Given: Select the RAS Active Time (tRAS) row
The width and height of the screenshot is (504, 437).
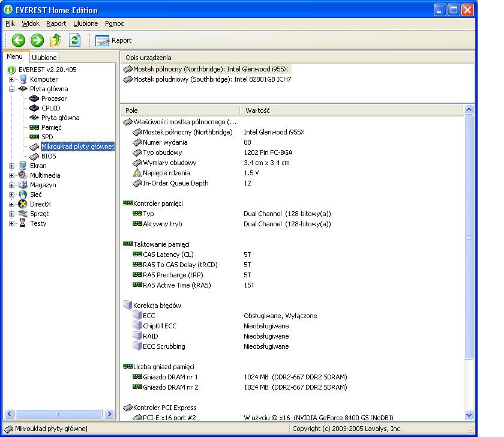Looking at the screenshot, I should click(x=293, y=285).
